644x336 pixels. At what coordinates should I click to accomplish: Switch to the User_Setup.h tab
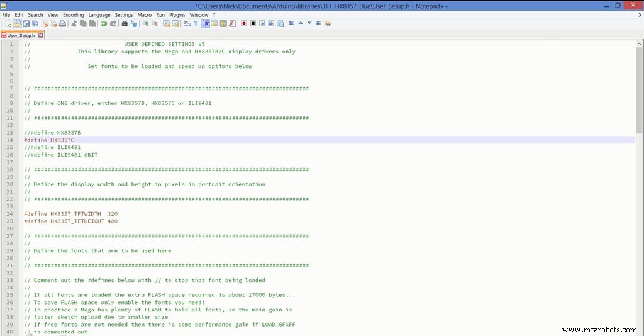[x=20, y=36]
